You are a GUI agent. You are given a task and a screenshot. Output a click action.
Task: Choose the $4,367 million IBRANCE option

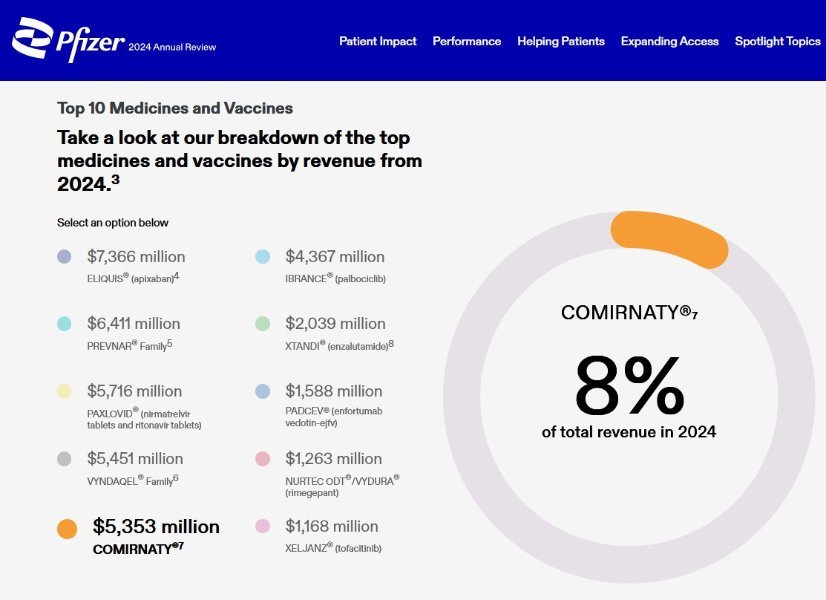pyautogui.click(x=335, y=257)
